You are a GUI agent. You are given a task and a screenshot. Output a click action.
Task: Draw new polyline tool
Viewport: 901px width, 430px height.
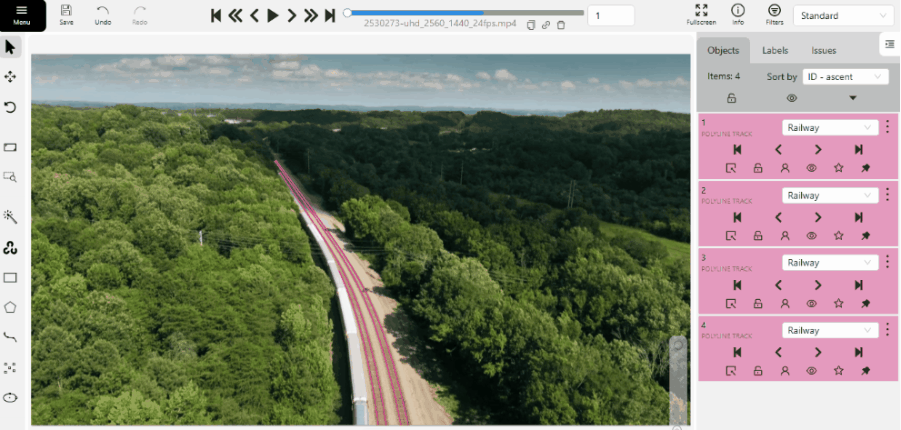coord(10,337)
